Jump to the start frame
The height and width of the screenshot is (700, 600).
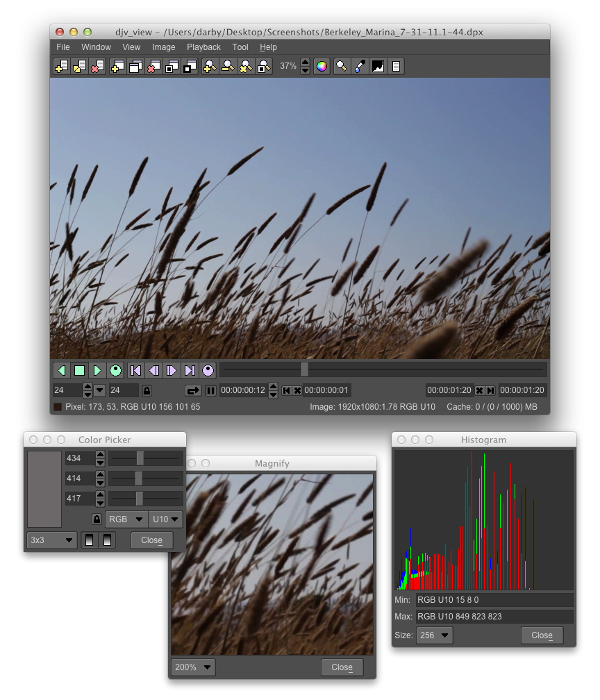[135, 371]
